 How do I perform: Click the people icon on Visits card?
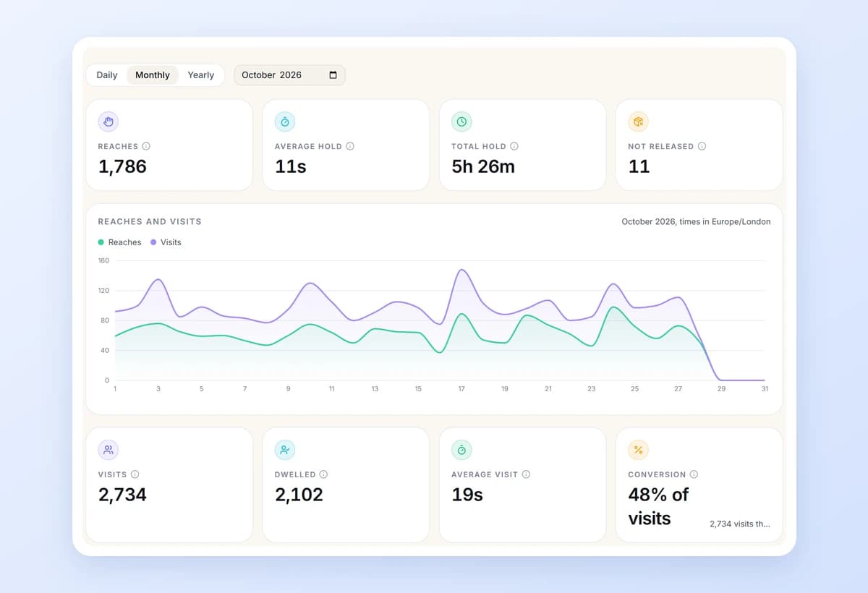coord(109,450)
